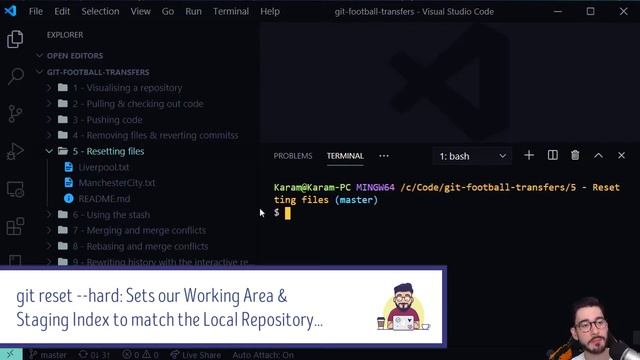Maximize the panel with up chevron

(598, 156)
